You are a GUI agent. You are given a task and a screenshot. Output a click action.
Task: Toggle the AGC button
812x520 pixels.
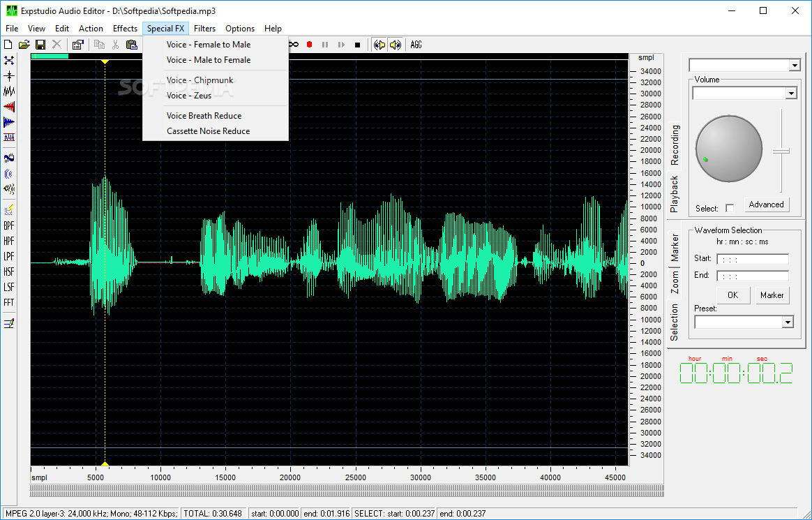click(416, 45)
